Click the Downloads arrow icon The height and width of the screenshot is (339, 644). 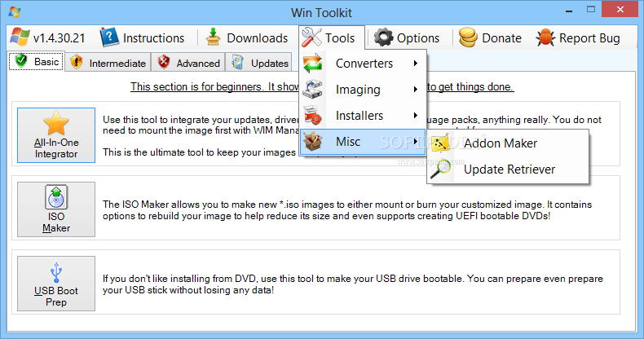click(x=213, y=37)
